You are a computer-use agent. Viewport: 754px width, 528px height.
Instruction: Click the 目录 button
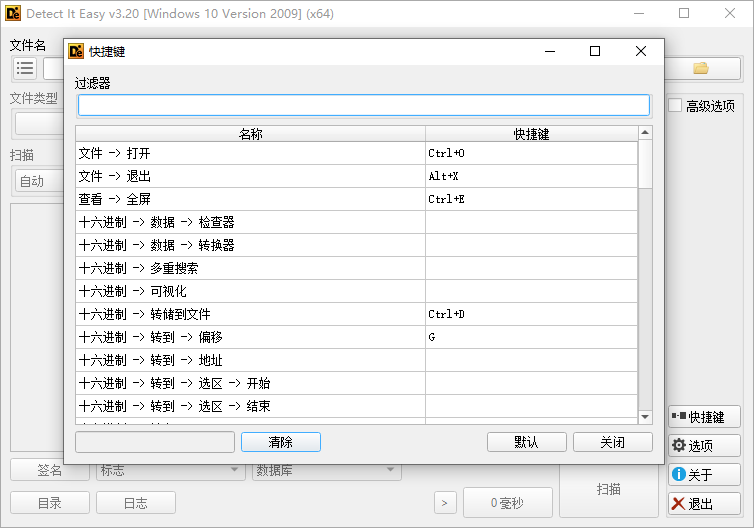click(50, 503)
